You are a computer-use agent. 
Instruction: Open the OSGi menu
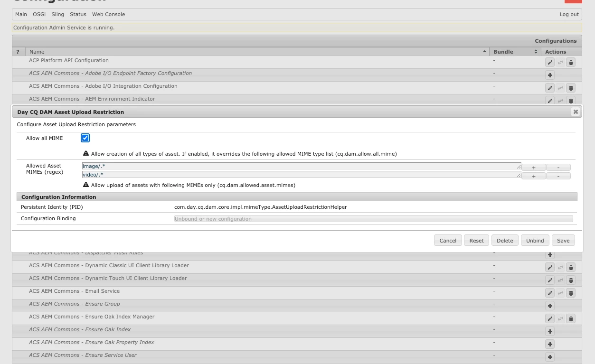[39, 14]
